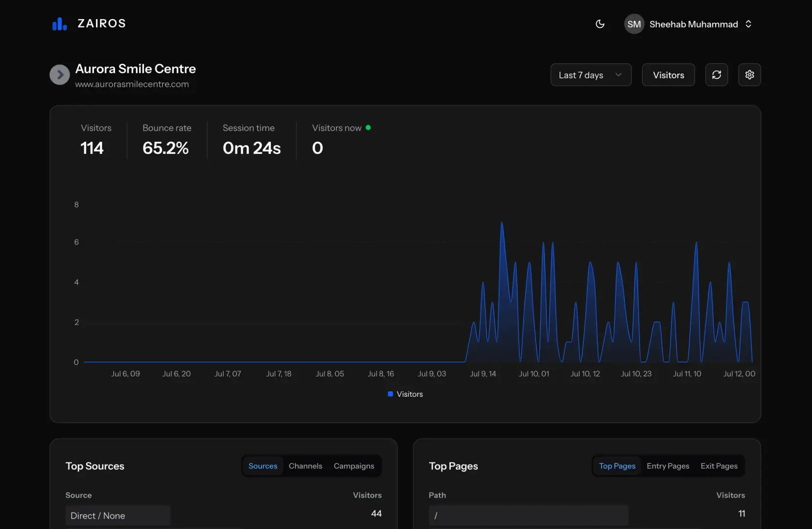
Task: Switch to the Campaigns tab
Action: tap(353, 466)
